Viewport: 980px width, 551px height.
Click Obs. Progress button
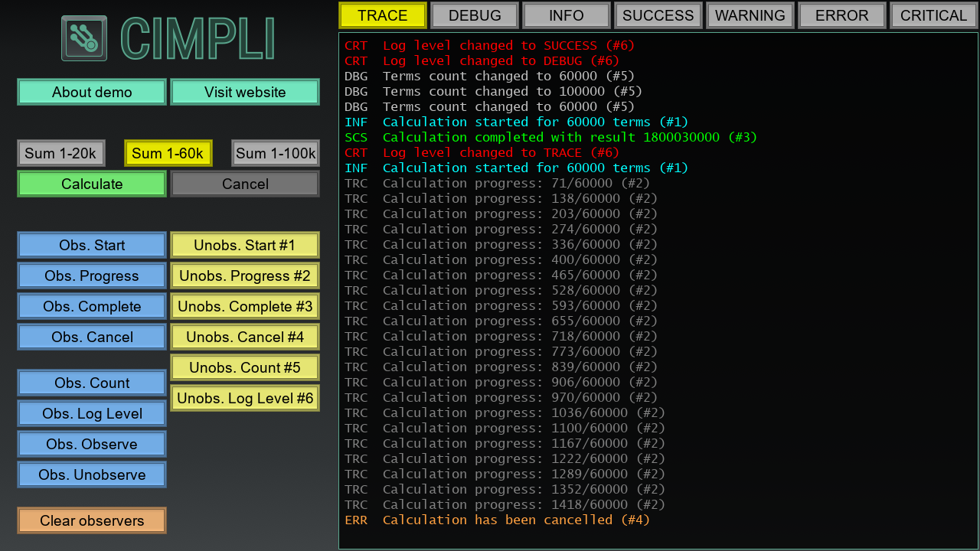(92, 275)
